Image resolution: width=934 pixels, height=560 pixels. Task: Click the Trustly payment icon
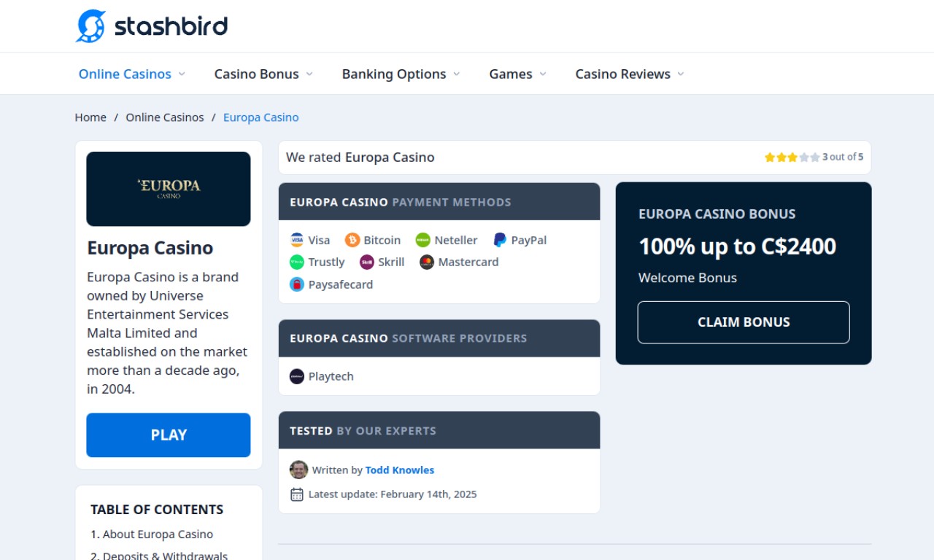297,262
